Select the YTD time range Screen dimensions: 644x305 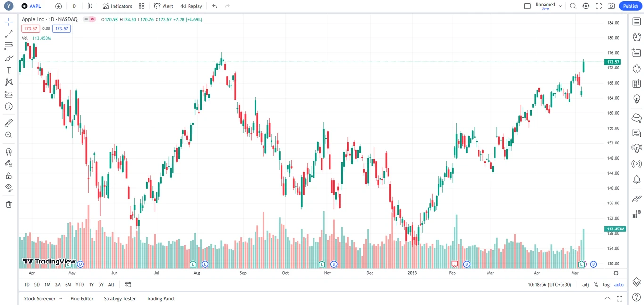click(x=80, y=285)
